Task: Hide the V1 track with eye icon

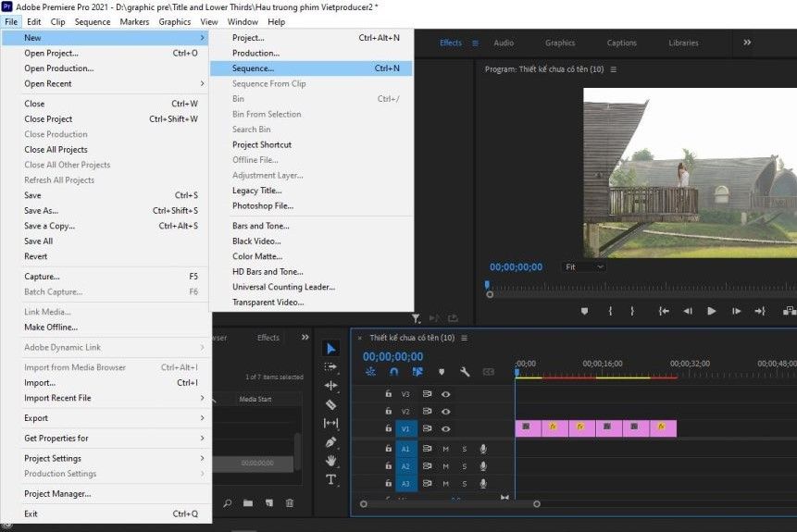Action: pos(446,429)
